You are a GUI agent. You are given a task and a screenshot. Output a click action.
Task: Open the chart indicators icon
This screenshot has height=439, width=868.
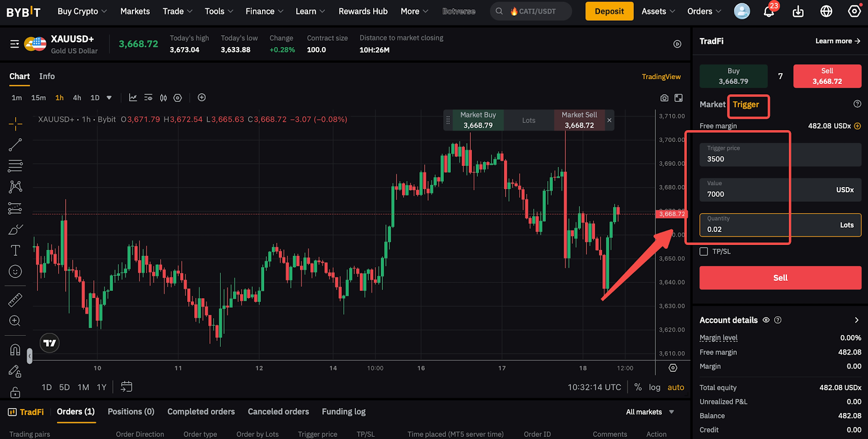(x=133, y=98)
